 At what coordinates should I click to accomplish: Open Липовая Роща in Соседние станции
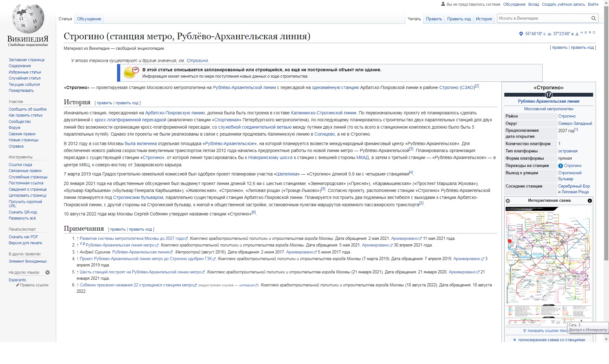pos(575,192)
